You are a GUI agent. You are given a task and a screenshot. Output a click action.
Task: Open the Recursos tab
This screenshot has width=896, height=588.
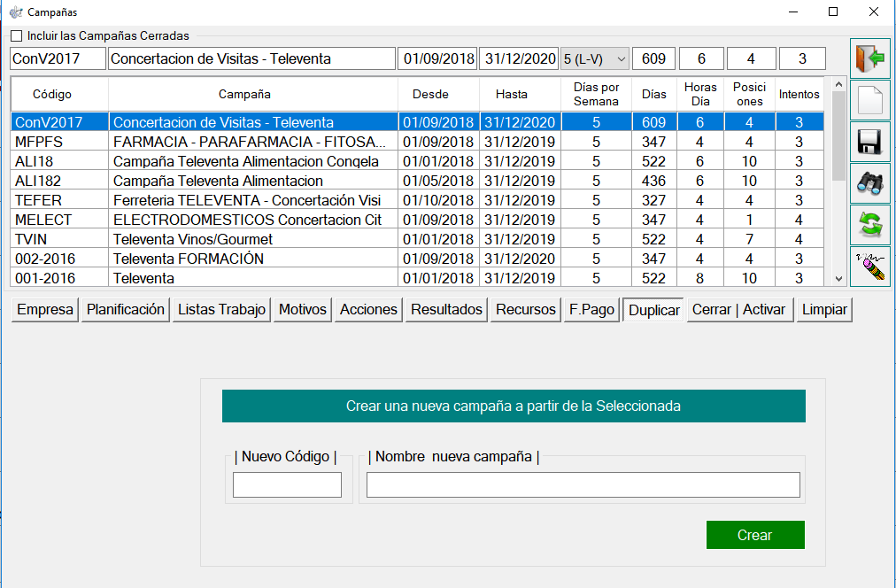click(526, 310)
